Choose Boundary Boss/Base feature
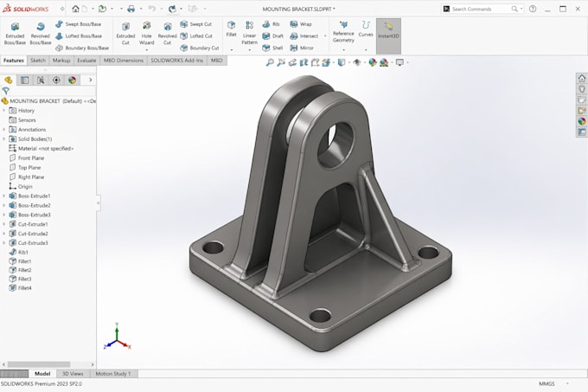 [82, 48]
